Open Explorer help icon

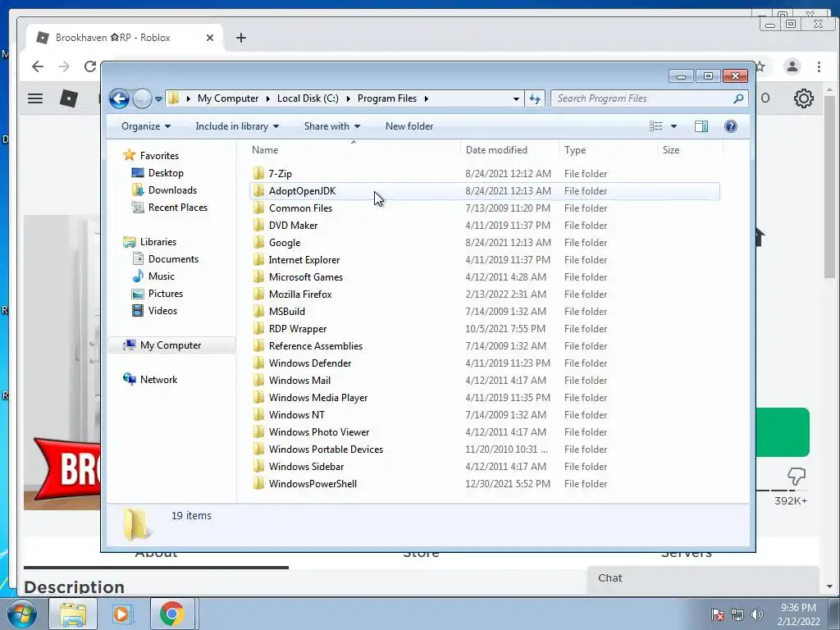730,126
